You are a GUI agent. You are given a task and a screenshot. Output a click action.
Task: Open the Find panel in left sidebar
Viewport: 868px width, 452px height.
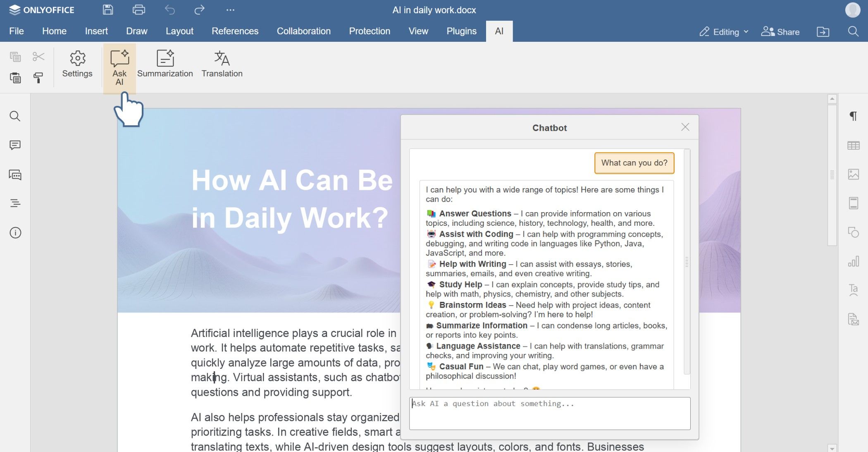pyautogui.click(x=15, y=116)
